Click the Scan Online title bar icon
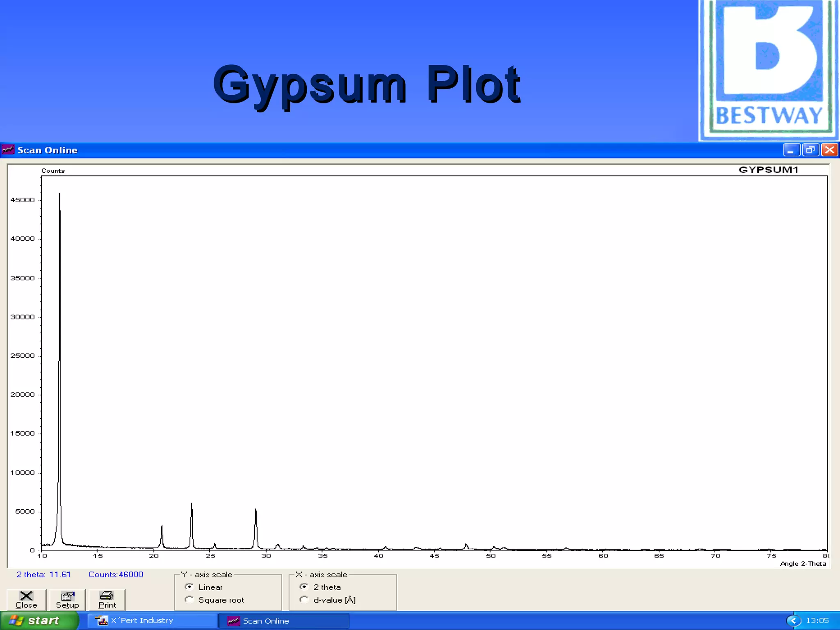This screenshot has width=840, height=630. tap(8, 150)
